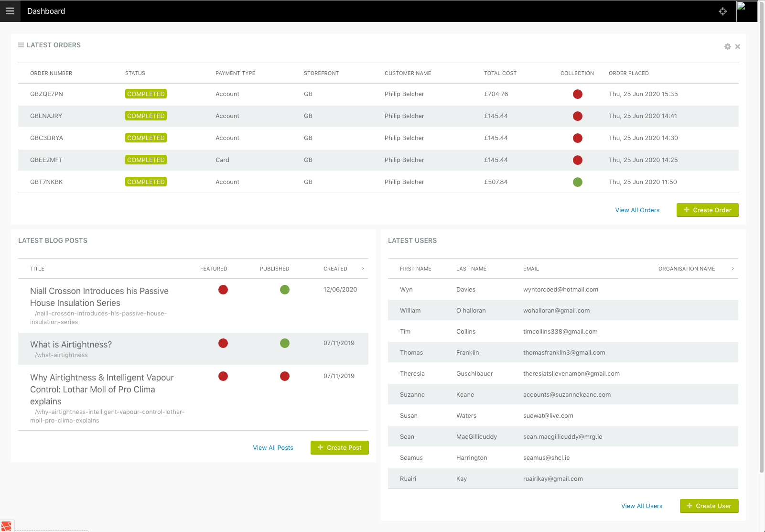The height and width of the screenshot is (532, 765).
Task: Open the View All Orders link
Action: click(x=637, y=210)
